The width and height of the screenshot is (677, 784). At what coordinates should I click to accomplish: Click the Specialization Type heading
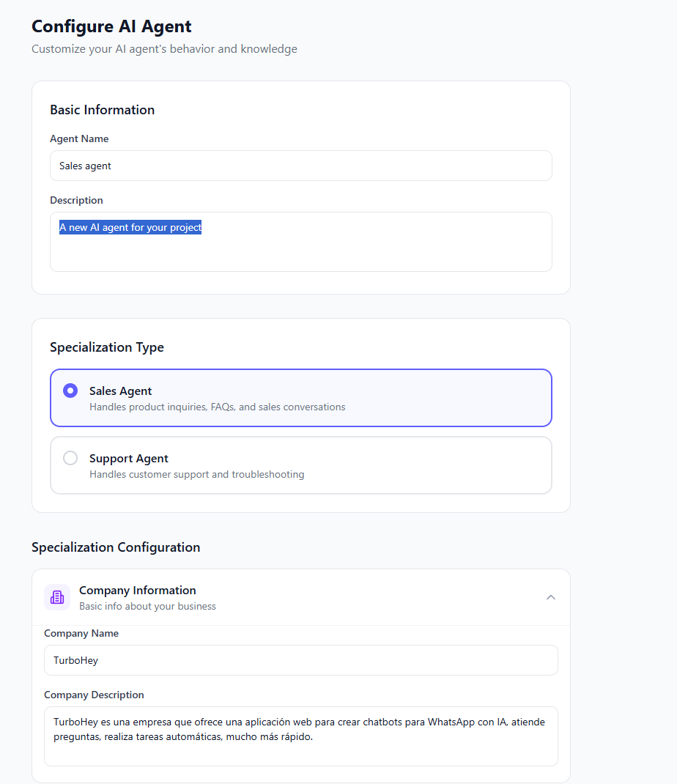(107, 347)
